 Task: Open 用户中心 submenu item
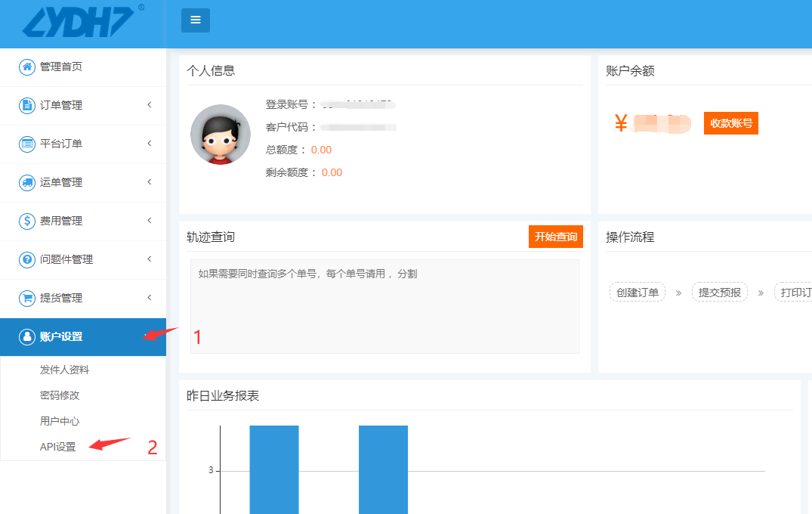(60, 421)
